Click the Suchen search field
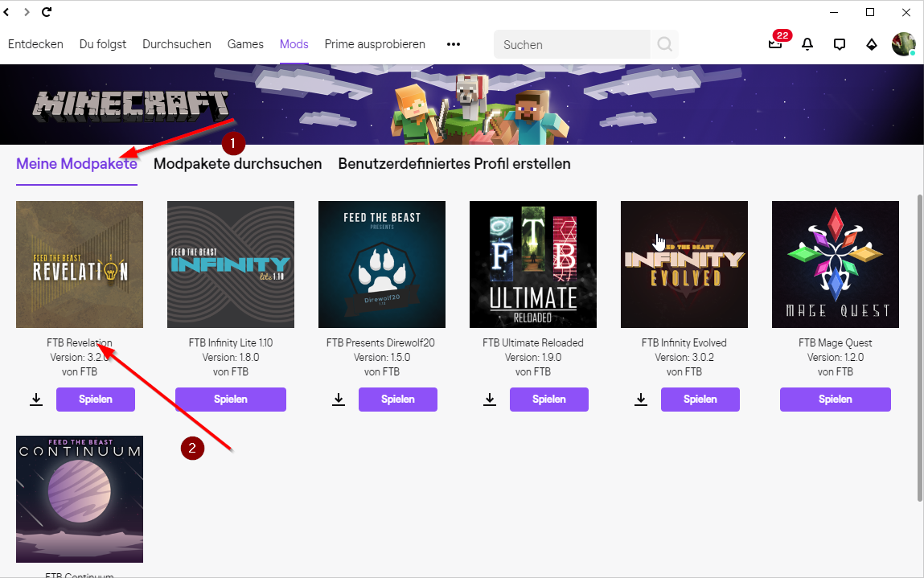The height and width of the screenshot is (578, 924). [x=572, y=44]
